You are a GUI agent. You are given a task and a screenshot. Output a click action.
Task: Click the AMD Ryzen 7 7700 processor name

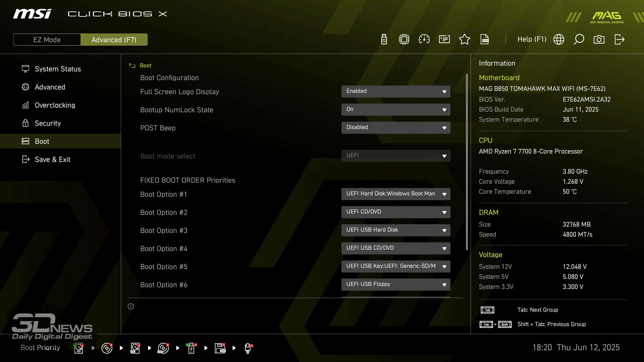(x=531, y=152)
